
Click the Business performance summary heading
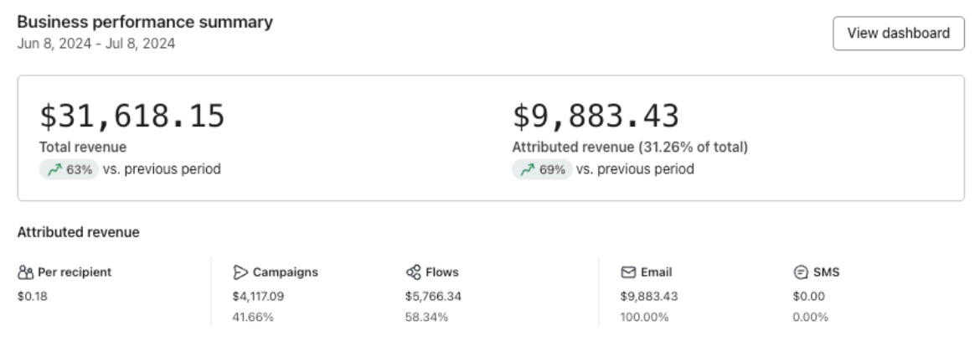[x=145, y=23]
